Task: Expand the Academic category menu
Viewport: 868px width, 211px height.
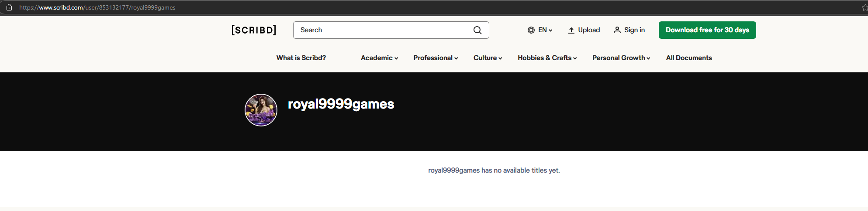Action: [x=379, y=58]
